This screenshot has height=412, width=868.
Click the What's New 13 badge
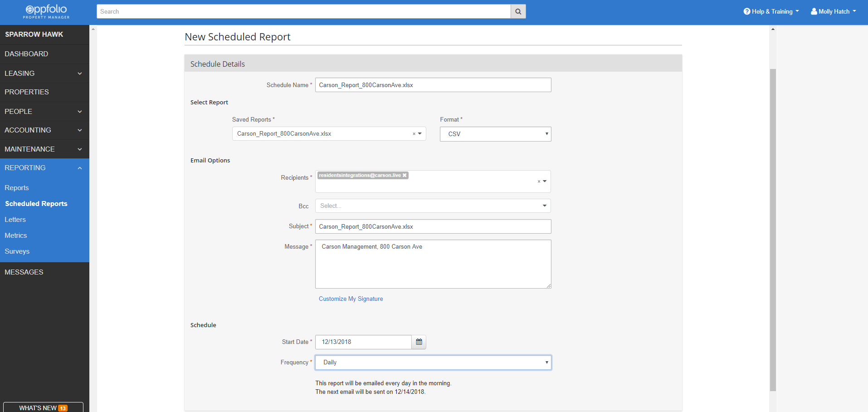pyautogui.click(x=63, y=408)
